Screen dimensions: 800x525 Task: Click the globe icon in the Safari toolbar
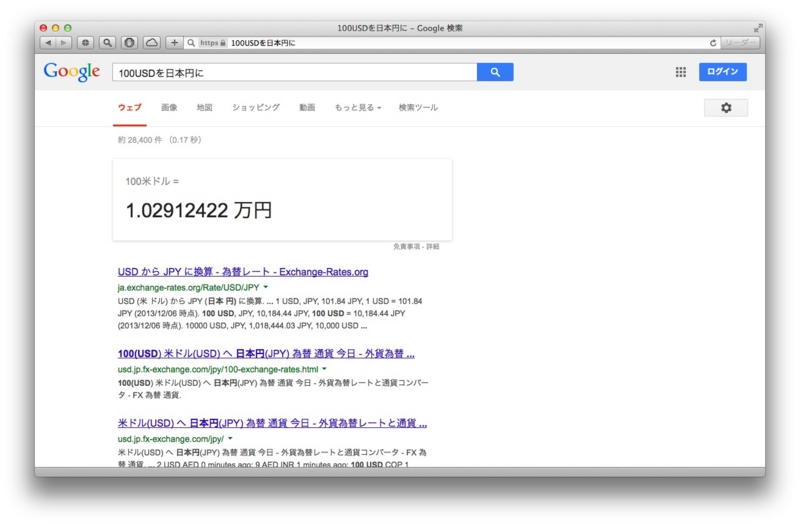click(86, 43)
